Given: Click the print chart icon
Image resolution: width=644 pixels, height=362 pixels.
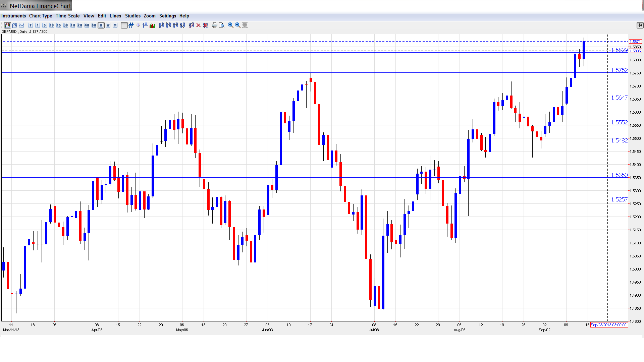Looking at the screenshot, I should pos(214,25).
